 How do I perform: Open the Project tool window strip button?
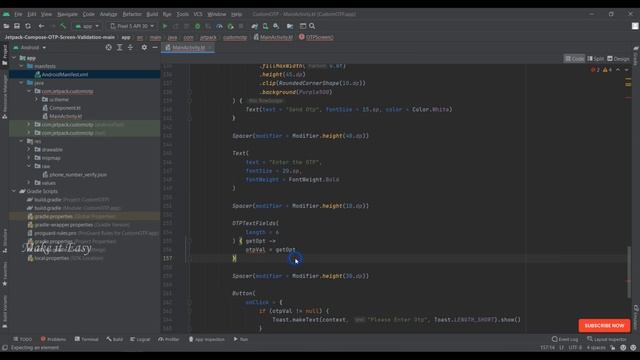coord(4,55)
